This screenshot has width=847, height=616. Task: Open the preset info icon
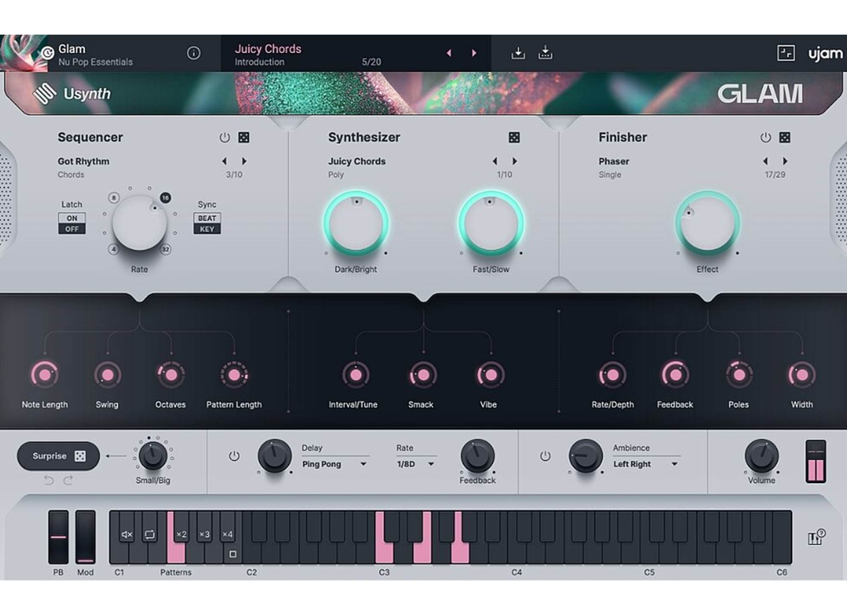[x=193, y=53]
